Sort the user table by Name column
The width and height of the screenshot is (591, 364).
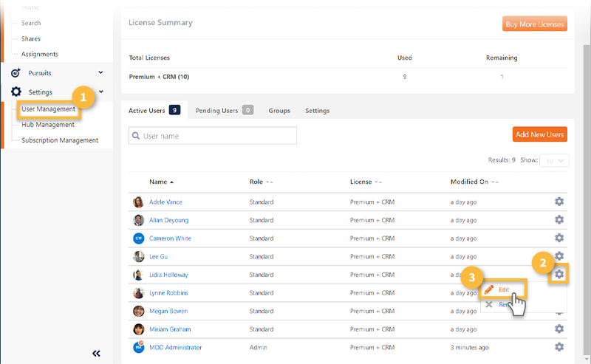coord(161,182)
